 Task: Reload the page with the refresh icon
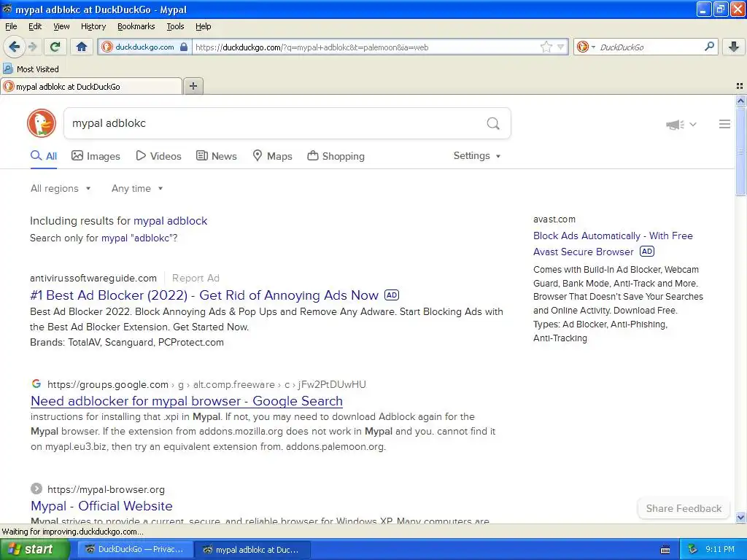[55, 47]
